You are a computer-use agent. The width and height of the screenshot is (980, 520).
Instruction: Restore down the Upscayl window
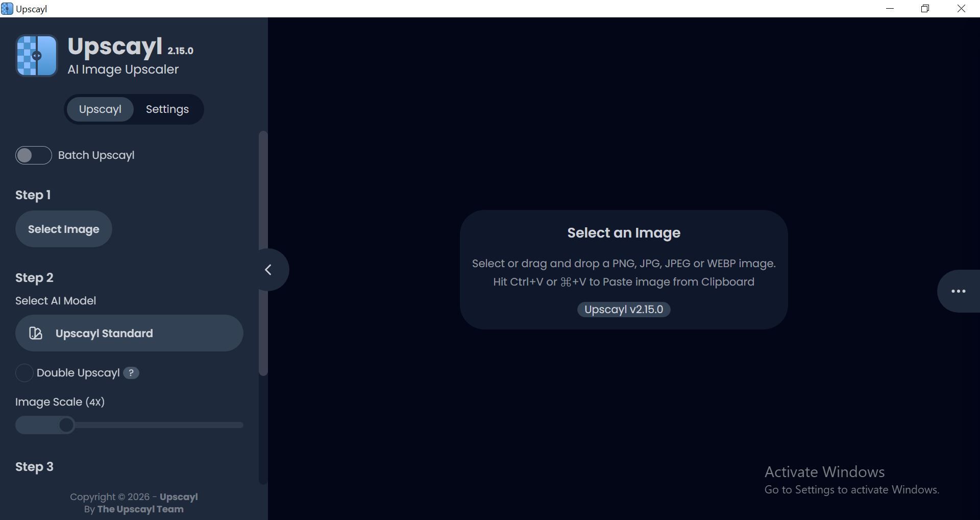click(x=925, y=9)
